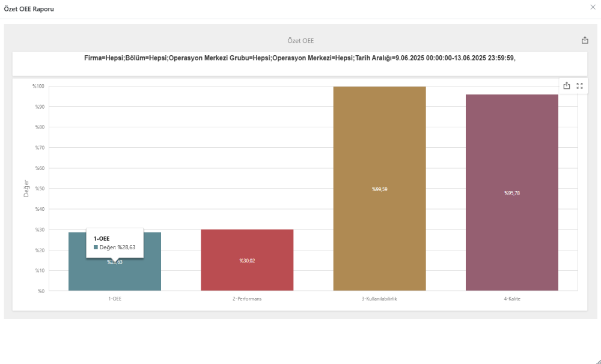Image resolution: width=601 pixels, height=364 pixels.
Task: Click the tan 3-Kullanılabilirlik bar
Action: tap(379, 150)
